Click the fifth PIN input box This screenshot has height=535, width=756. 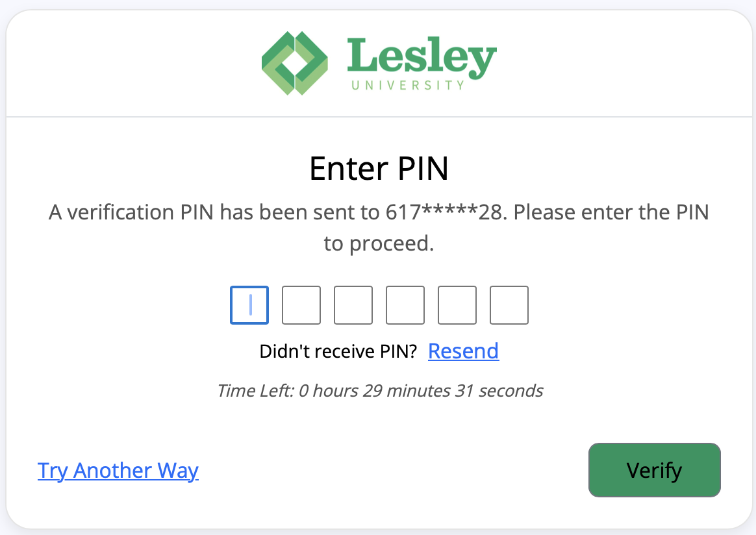coord(457,305)
